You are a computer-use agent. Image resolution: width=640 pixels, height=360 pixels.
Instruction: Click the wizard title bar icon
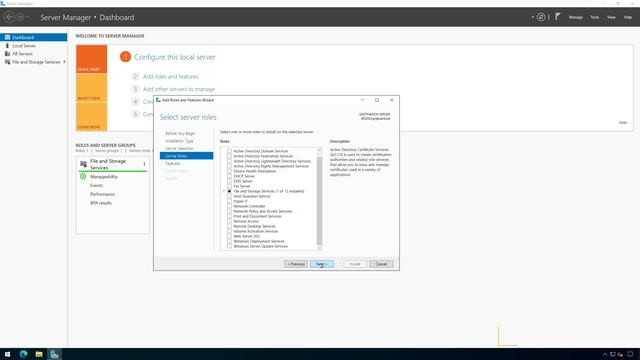pos(158,100)
